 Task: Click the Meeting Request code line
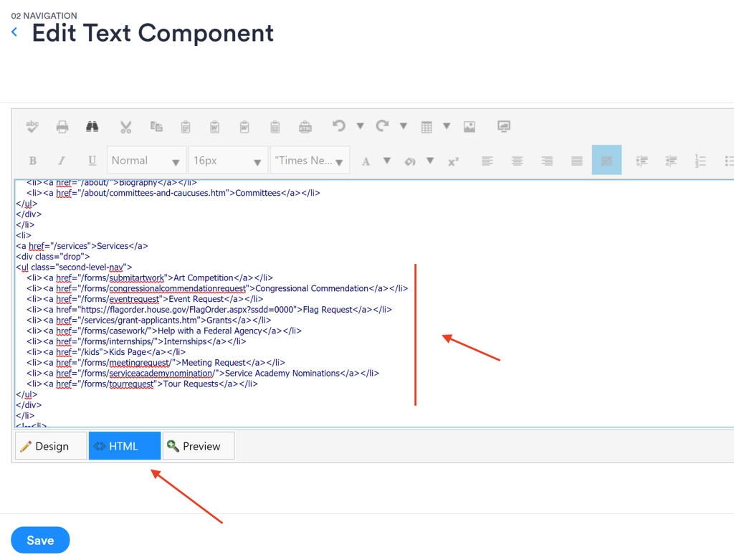click(x=156, y=362)
